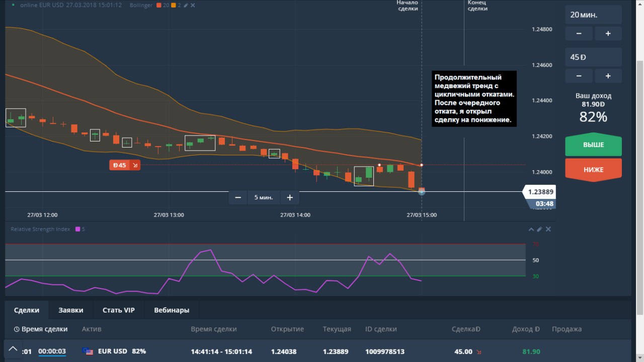Click the up-chevron scroll-to-top button
Image resolution: width=644 pixels, height=362 pixels.
13,348
